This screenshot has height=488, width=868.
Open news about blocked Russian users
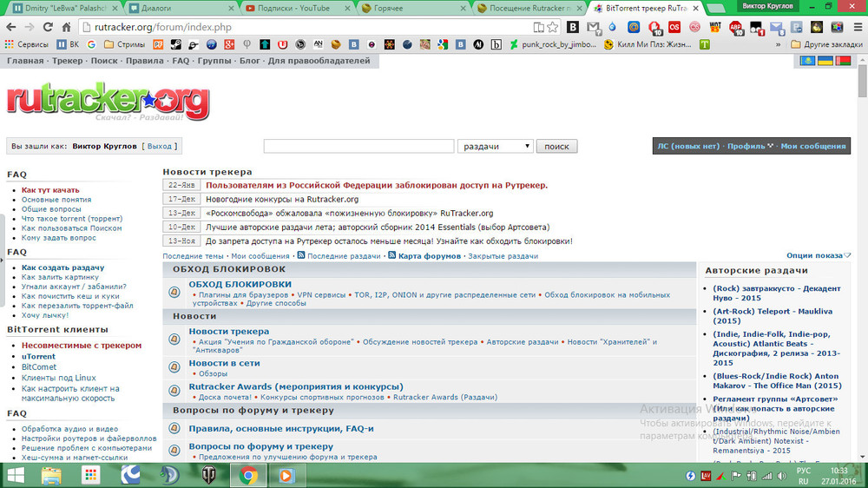pos(377,186)
